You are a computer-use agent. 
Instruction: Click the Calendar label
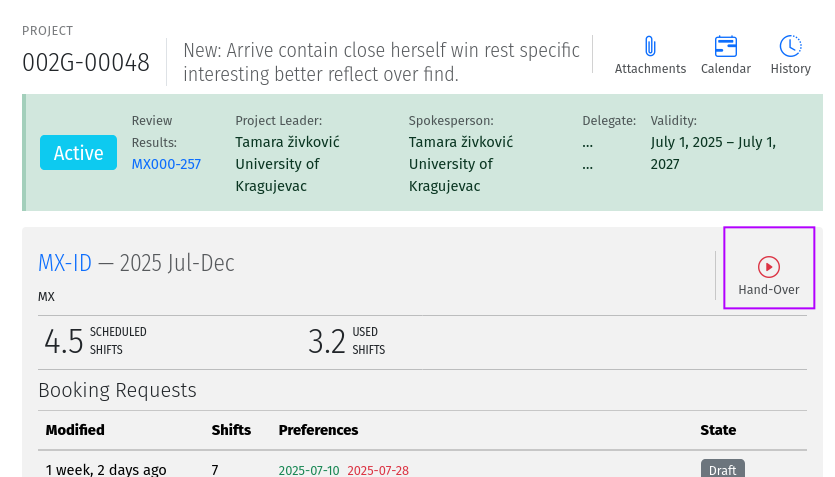tap(725, 69)
